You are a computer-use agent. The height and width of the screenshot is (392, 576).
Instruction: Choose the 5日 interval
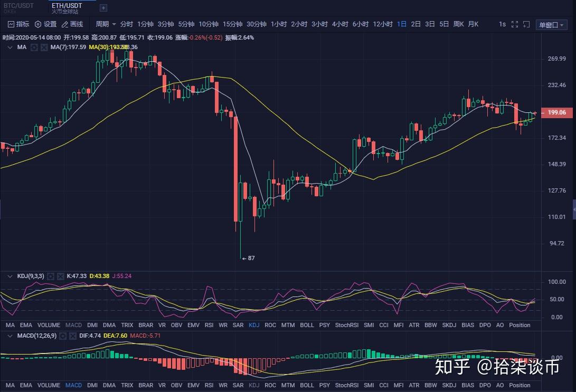pyautogui.click(x=444, y=24)
